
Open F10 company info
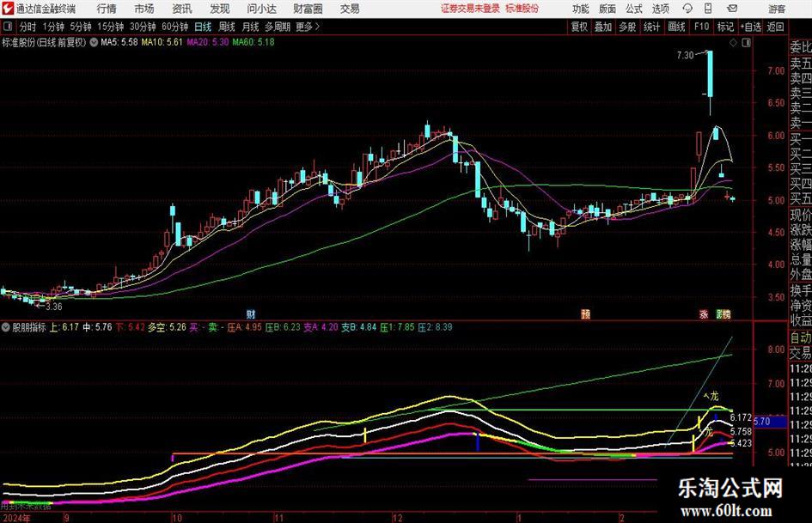click(701, 27)
